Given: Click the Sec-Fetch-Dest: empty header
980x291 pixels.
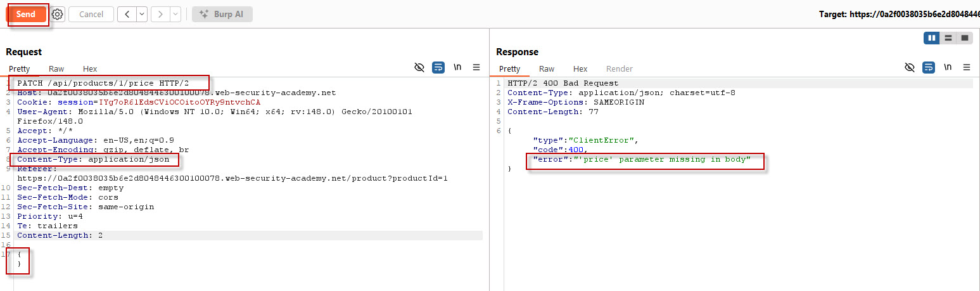Looking at the screenshot, I should (70, 188).
